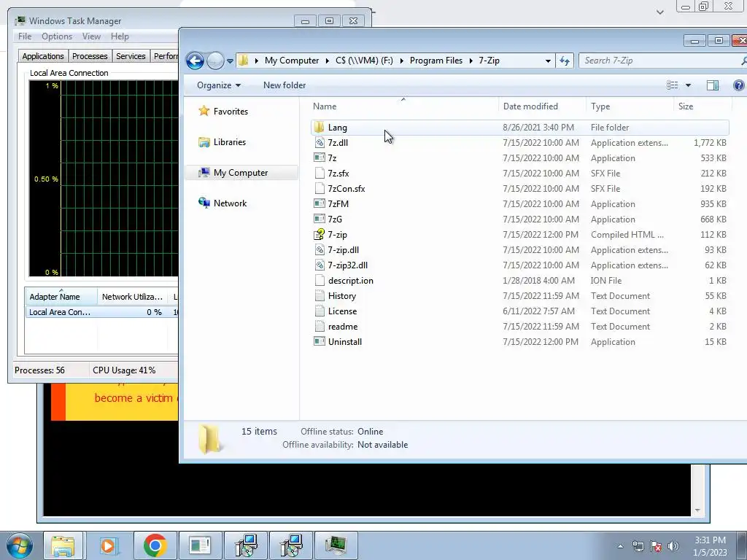Select the 7z application icon

point(320,157)
